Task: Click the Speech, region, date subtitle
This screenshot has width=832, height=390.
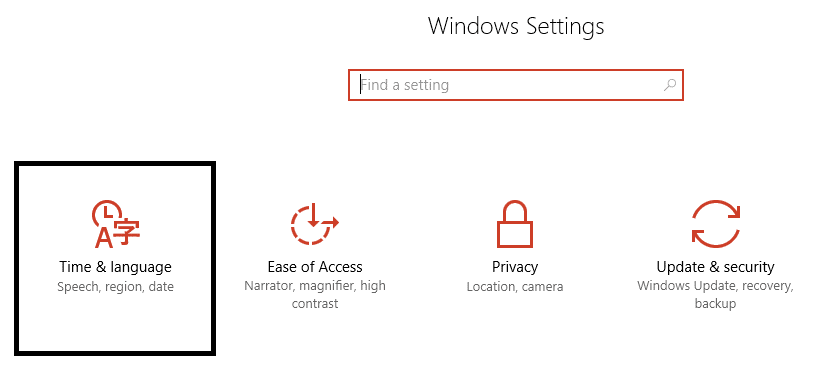Action: [115, 287]
